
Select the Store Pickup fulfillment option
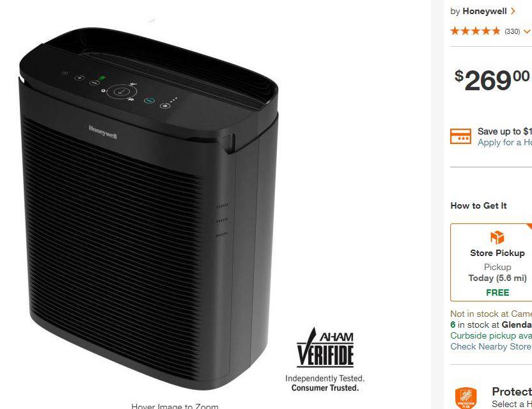point(491,262)
